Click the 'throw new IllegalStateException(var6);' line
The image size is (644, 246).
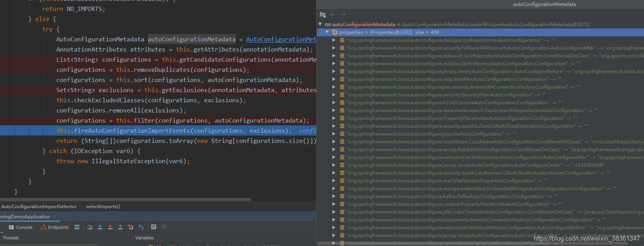(x=123, y=161)
